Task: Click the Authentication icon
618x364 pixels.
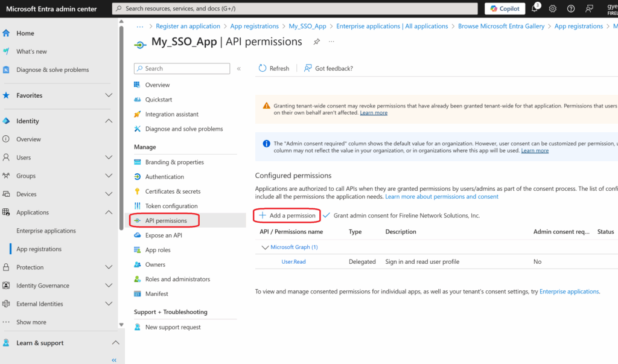Action: click(137, 177)
